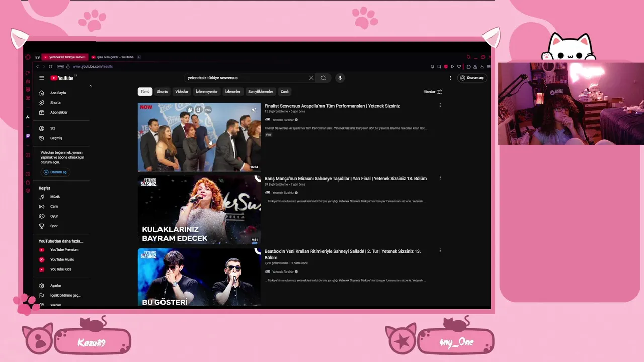Open Barış Manço'nun Mirasını video title

[346, 178]
